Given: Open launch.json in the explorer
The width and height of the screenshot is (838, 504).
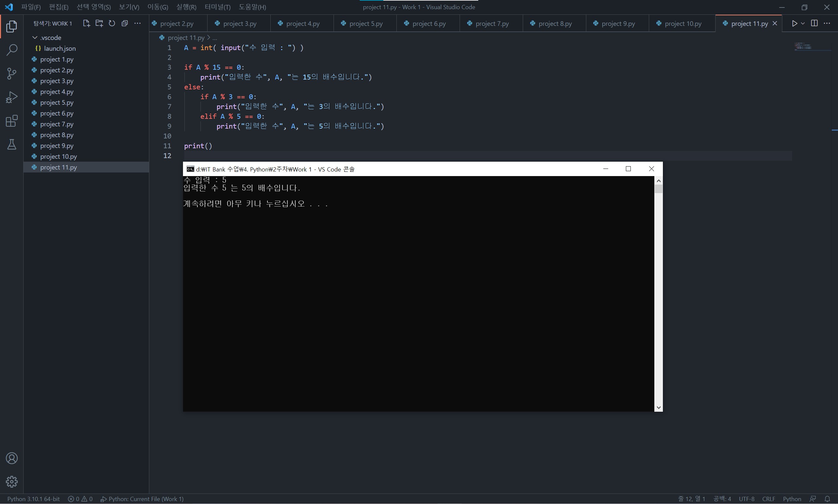Looking at the screenshot, I should [x=60, y=48].
